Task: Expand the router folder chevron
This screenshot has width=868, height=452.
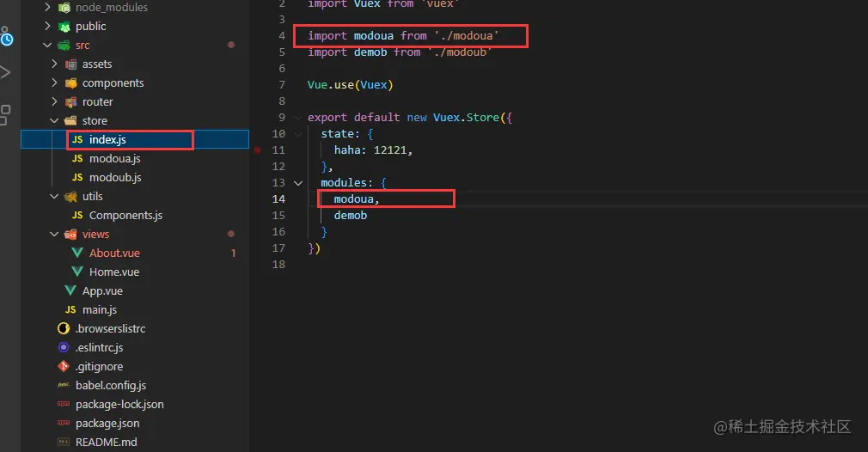Action: pyautogui.click(x=54, y=101)
